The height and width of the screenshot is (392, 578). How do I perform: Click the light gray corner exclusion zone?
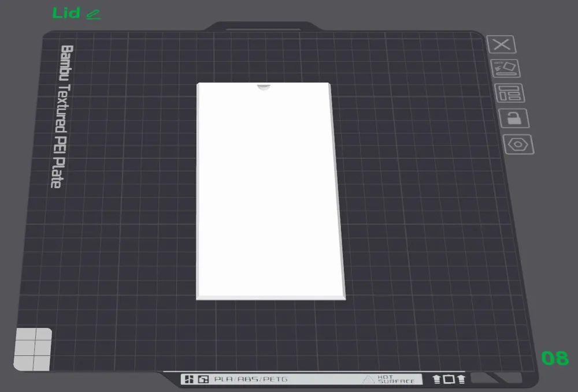[33, 349]
